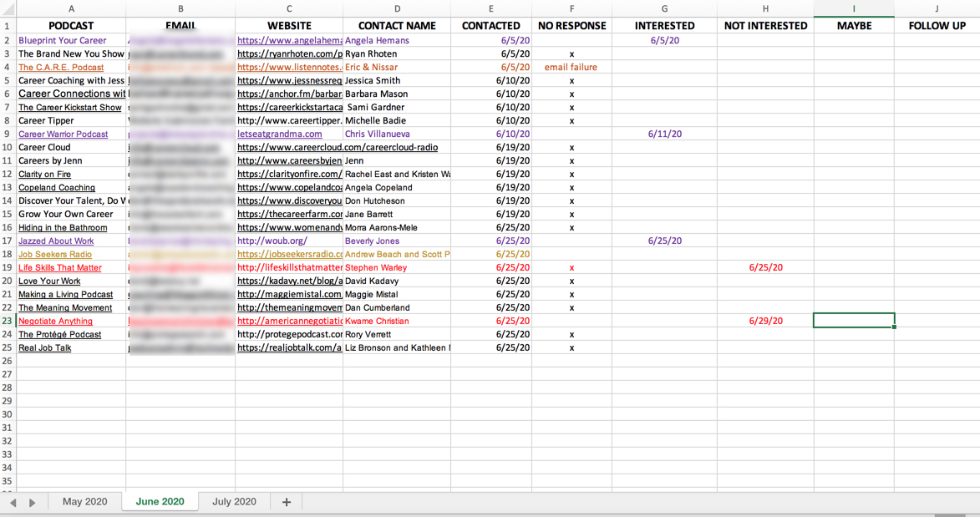Follow the http://woub.org/ link
980x517 pixels.
point(272,241)
